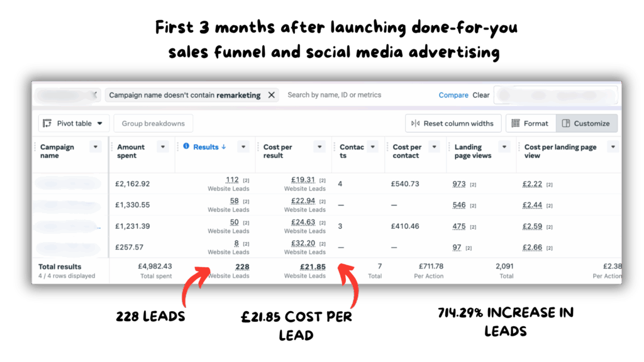Open the Landing page views column arrow

[x=504, y=147]
